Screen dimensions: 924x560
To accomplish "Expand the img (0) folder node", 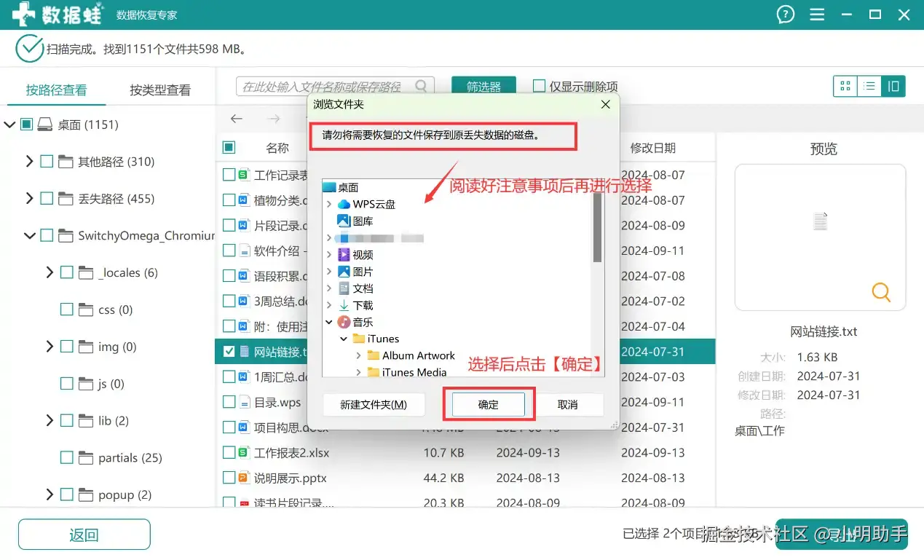I will click(50, 347).
